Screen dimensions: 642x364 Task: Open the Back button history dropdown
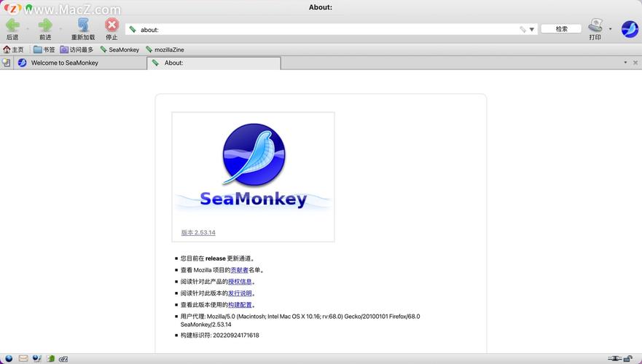(x=28, y=29)
